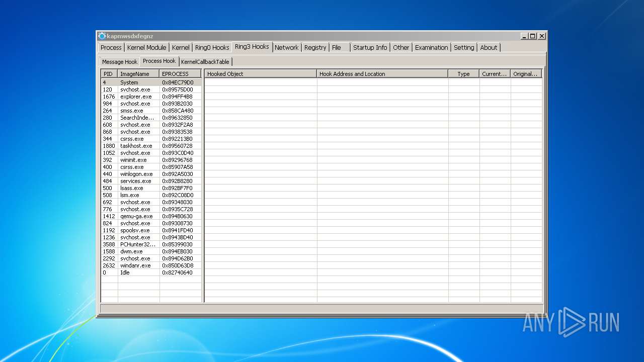Switch to the Kernel Module tab
The image size is (644, 362).
pos(146,47)
